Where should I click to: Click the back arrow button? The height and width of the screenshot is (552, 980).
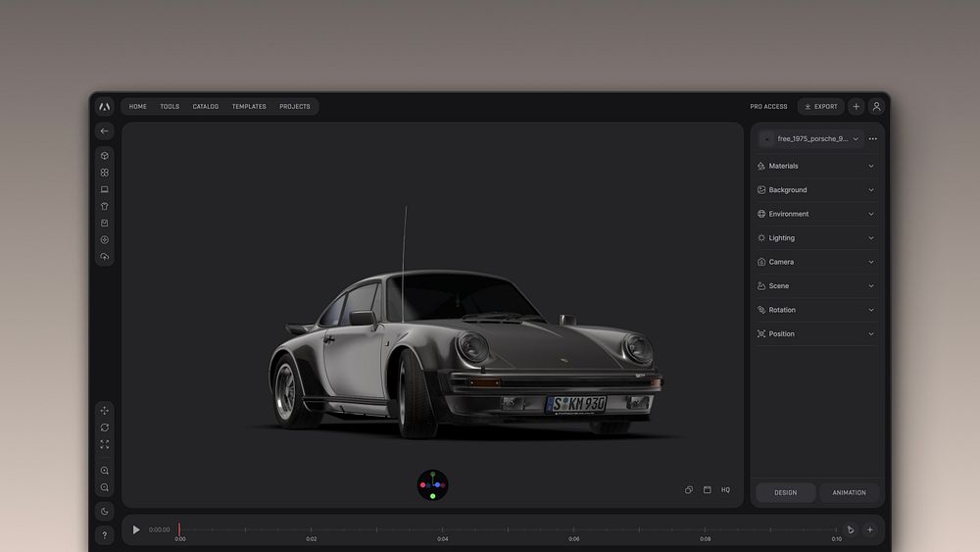tap(105, 130)
